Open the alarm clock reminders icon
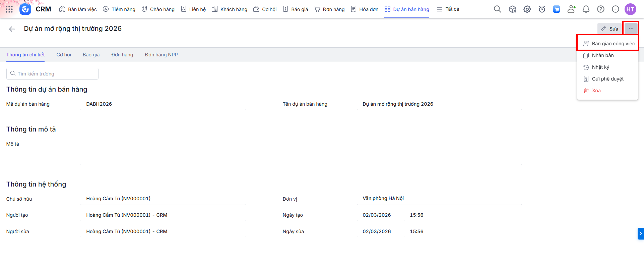Screen dimensions: 644x259 point(542,9)
